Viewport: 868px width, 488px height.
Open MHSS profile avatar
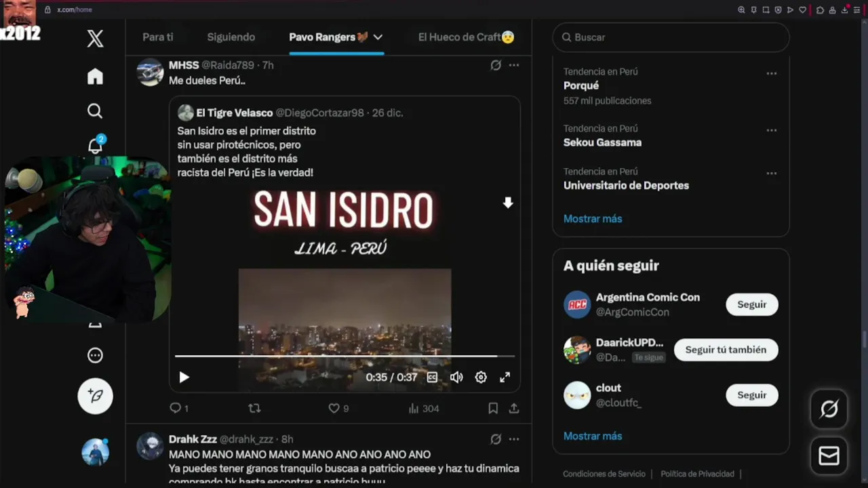(150, 72)
